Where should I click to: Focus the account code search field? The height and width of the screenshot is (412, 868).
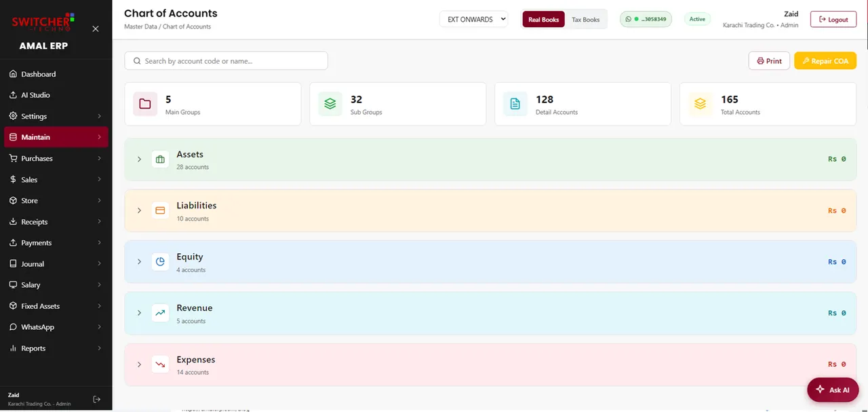click(226, 60)
